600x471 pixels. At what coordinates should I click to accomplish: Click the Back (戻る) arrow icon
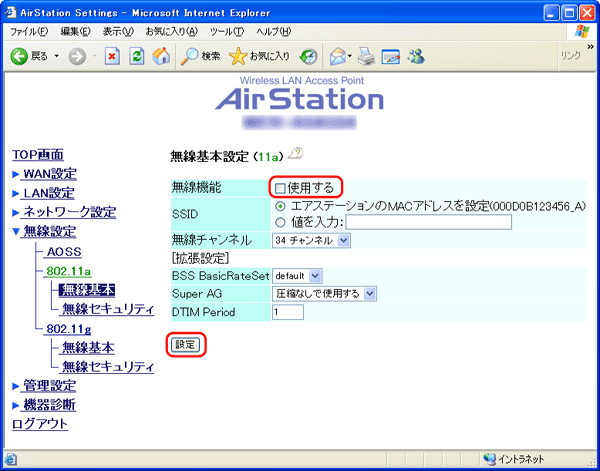pos(19,57)
